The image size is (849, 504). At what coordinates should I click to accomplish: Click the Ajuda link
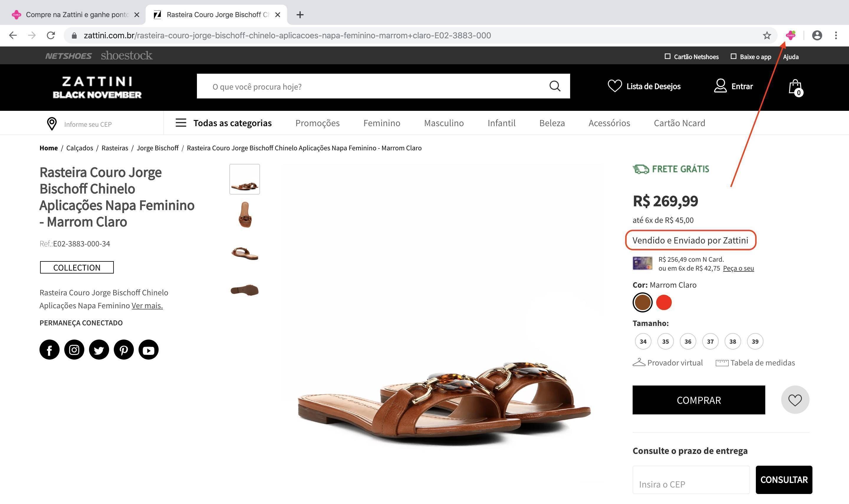[791, 57]
